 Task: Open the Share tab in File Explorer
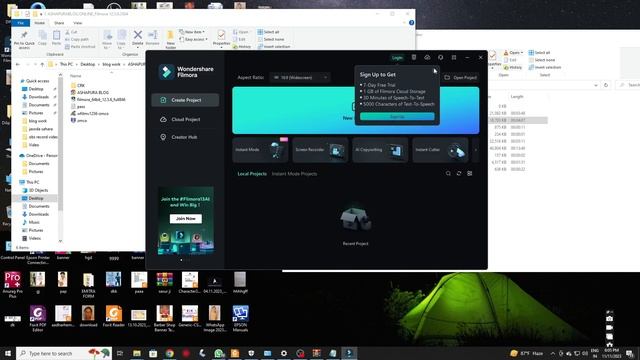[x=59, y=23]
